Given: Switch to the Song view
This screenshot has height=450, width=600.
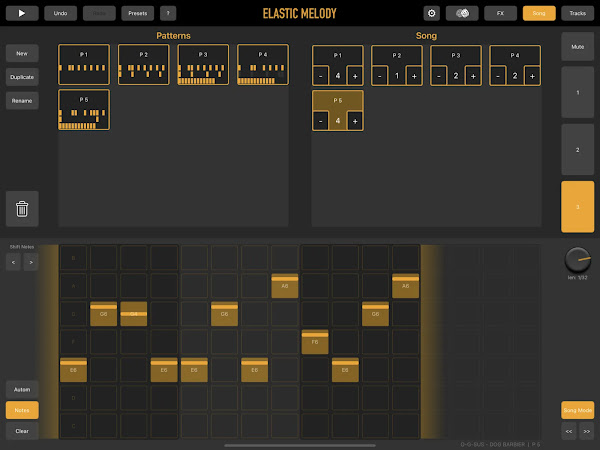Looking at the screenshot, I should pyautogui.click(x=539, y=13).
